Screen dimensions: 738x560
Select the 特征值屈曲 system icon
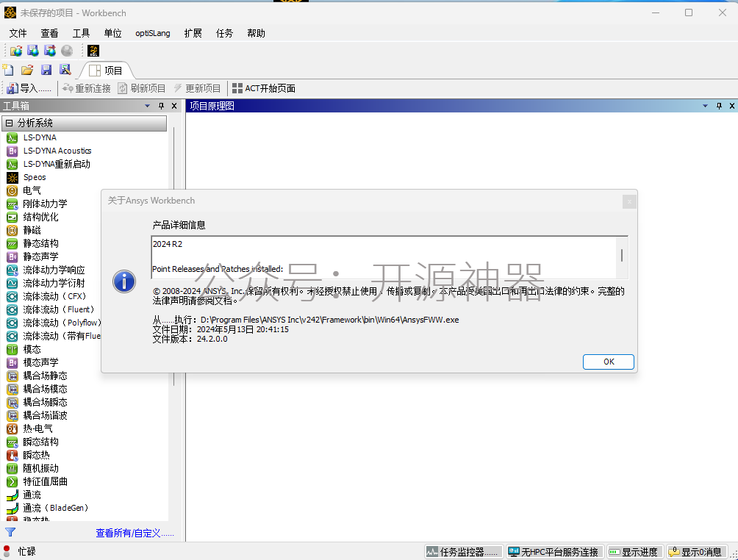12,481
